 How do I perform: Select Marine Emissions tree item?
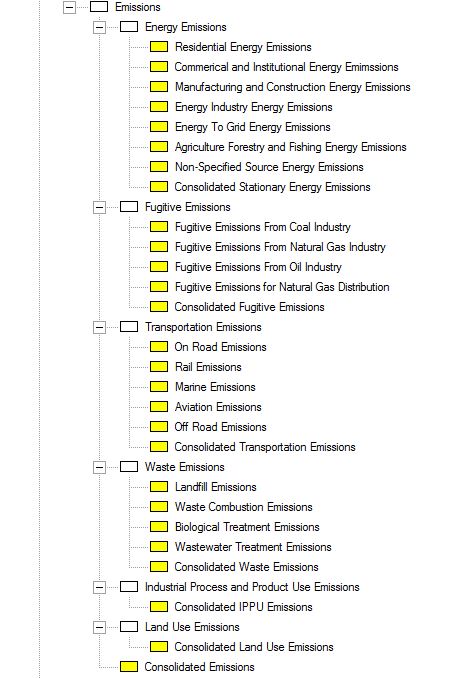[215, 387]
